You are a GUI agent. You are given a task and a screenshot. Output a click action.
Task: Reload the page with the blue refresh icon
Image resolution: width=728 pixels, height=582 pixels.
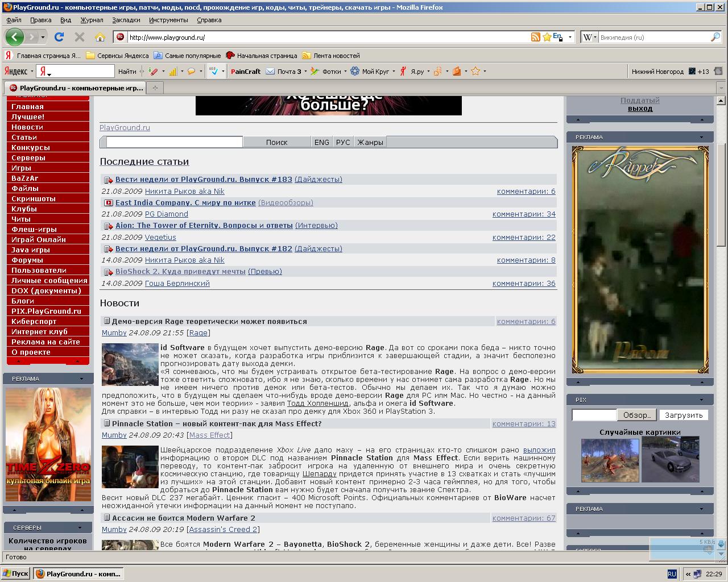pos(59,37)
